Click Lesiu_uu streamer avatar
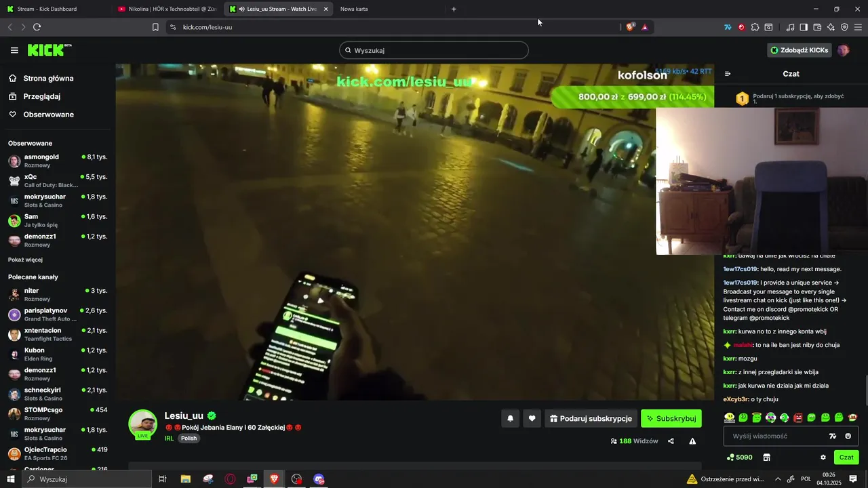Viewport: 868px width, 488px height. (x=143, y=424)
